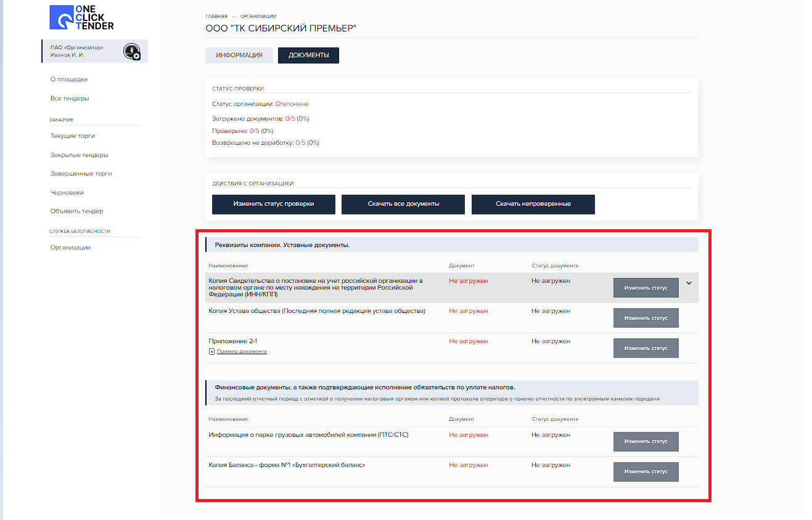Open О площадке in the sidebar
The image size is (812, 520).
coord(69,79)
